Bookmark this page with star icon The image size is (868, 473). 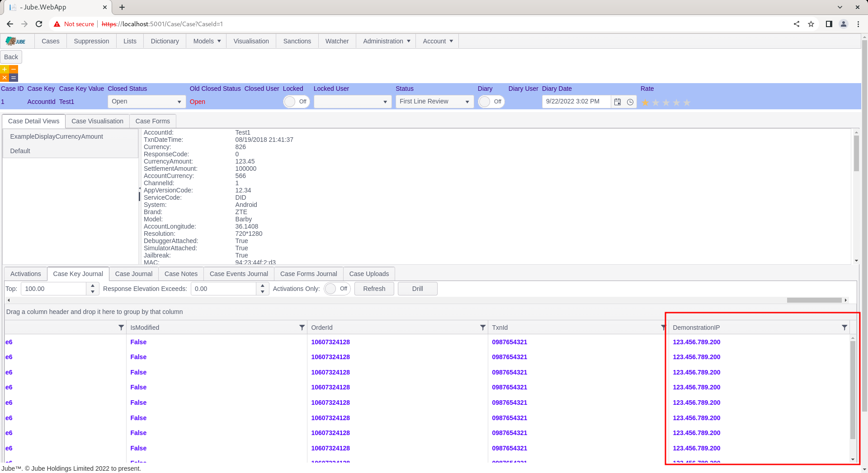(811, 24)
